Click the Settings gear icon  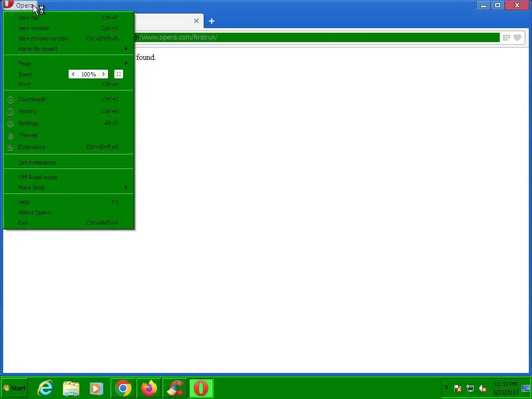coord(10,124)
